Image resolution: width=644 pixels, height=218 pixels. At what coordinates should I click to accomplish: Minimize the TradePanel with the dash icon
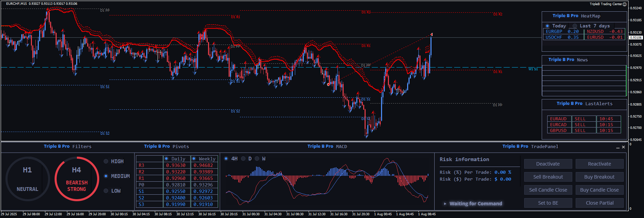tap(618, 147)
